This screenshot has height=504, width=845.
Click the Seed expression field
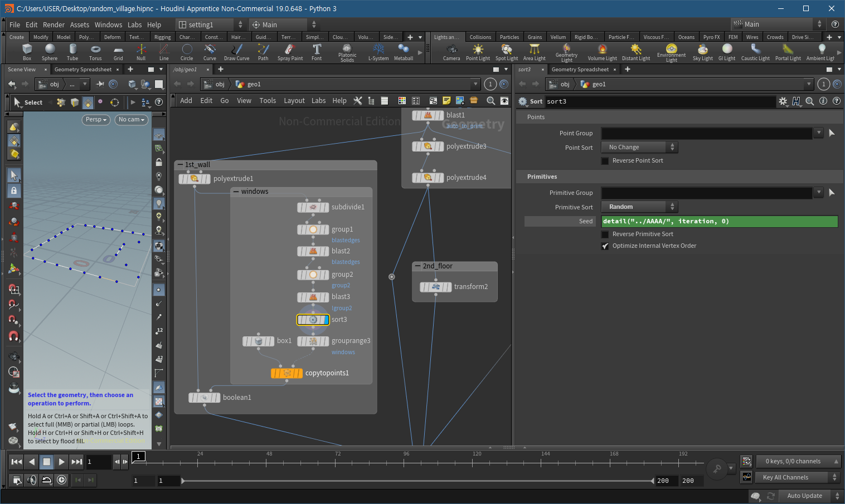click(720, 221)
